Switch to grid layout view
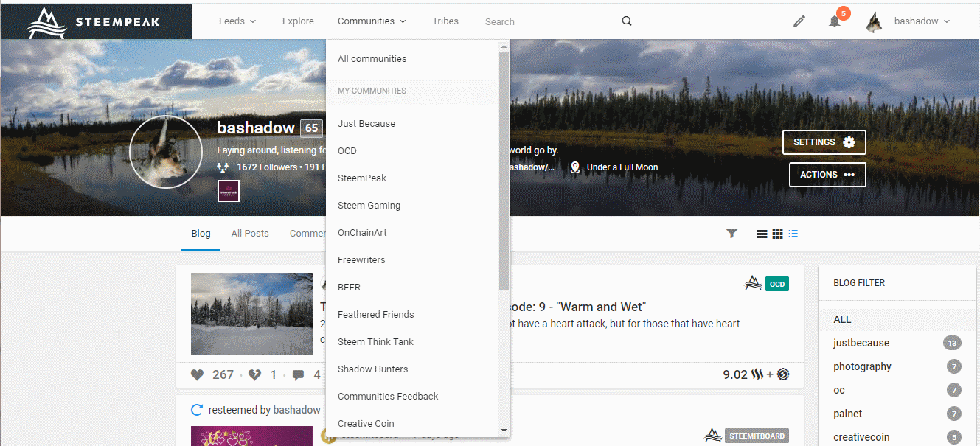Viewport: 980px width, 446px height. click(777, 234)
